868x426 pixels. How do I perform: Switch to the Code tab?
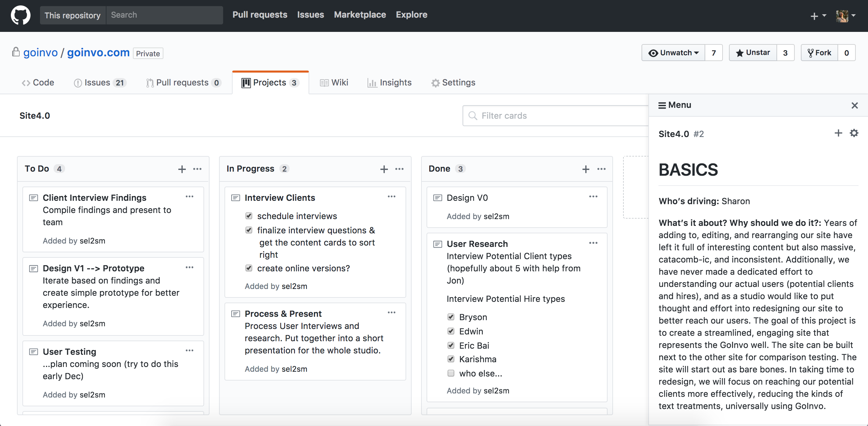tap(38, 82)
